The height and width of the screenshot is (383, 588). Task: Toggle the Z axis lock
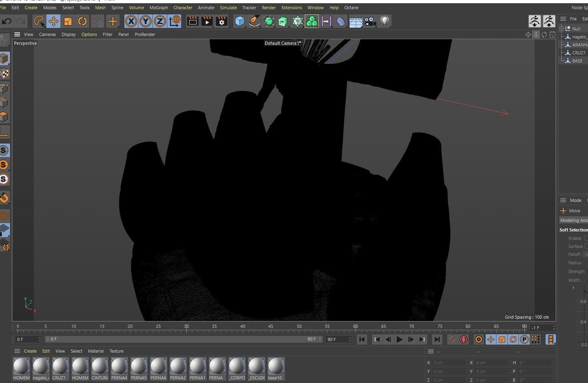(x=160, y=21)
